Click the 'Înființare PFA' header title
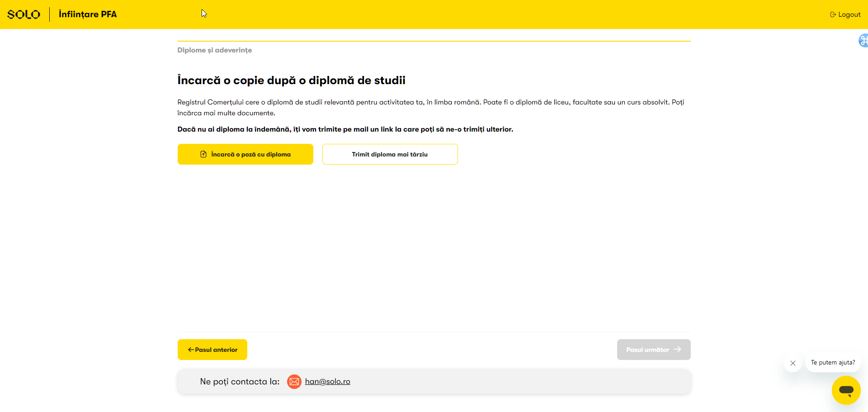The image size is (868, 412). tap(88, 14)
